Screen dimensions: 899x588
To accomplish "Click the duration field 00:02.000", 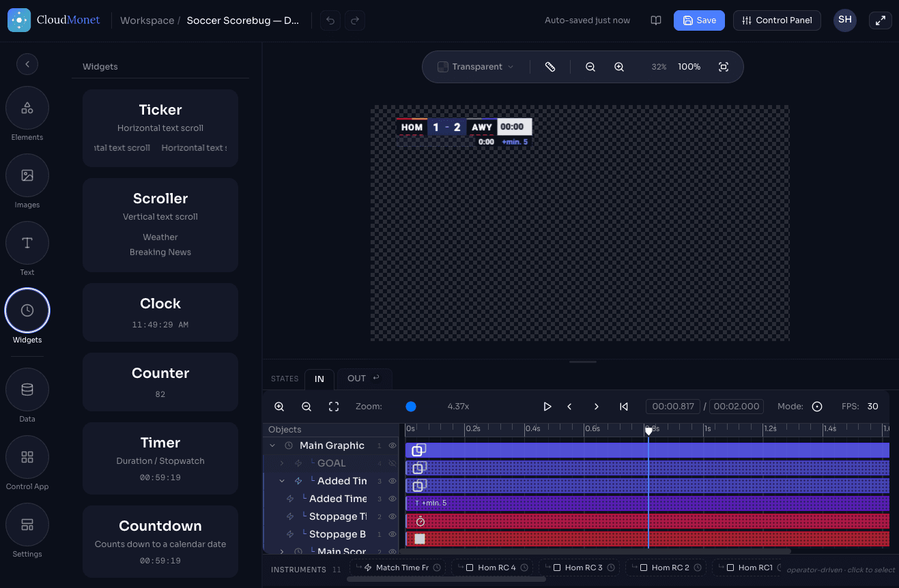I will 737,407.
